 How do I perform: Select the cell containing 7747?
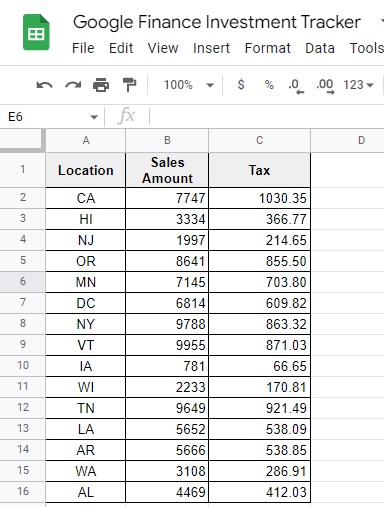167,198
